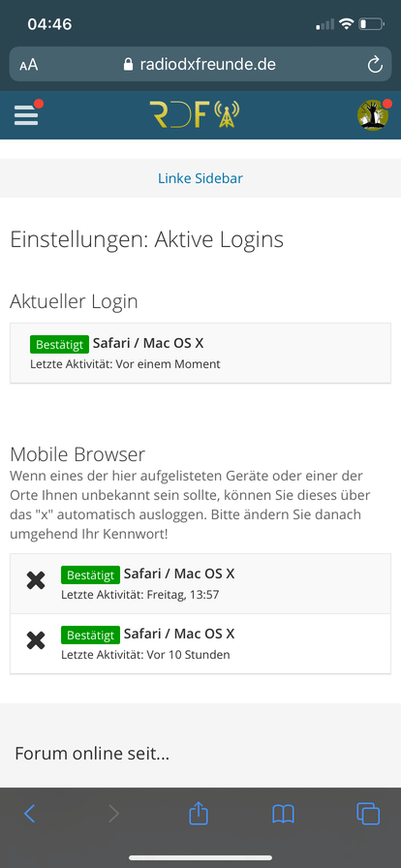Tap the battery status indicator

coord(371,24)
